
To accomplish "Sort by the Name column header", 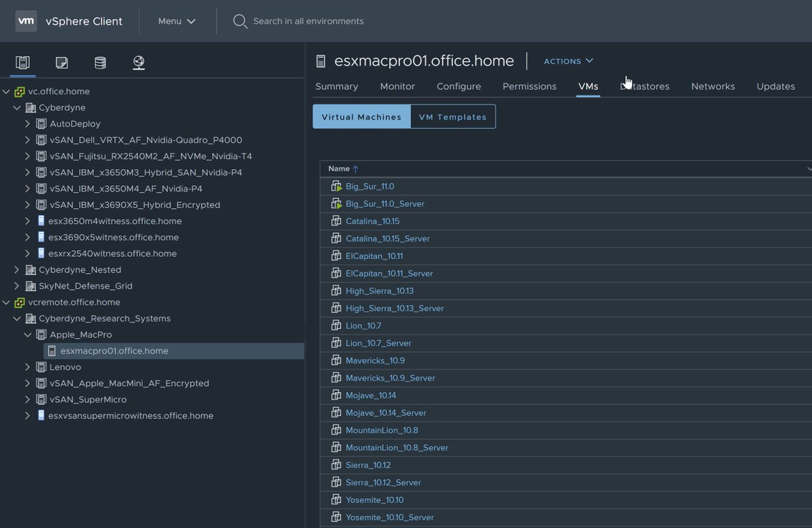I will (x=339, y=169).
